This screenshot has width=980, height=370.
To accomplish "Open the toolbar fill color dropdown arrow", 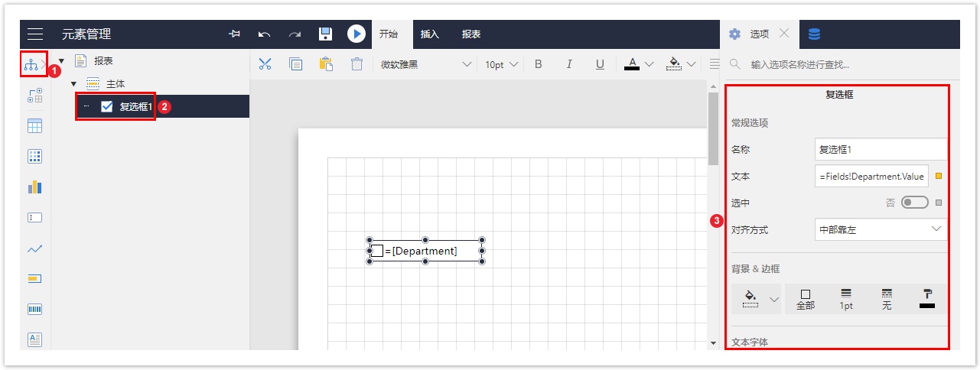I will click(x=692, y=64).
